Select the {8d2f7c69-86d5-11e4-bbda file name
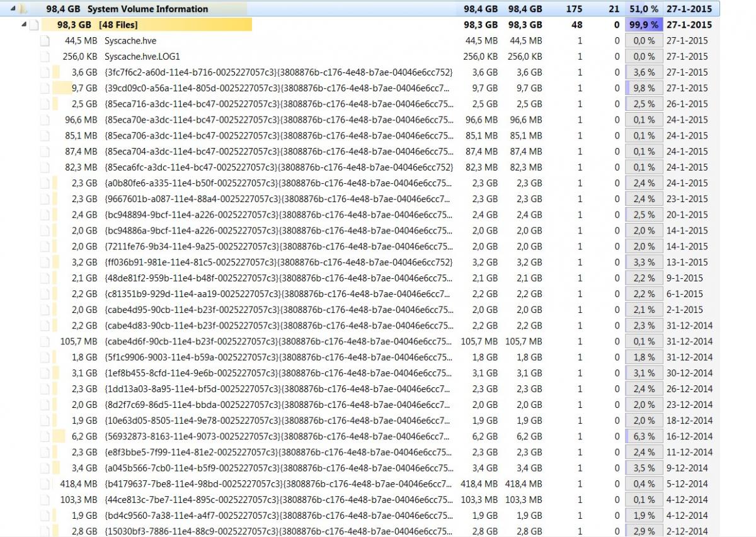Viewport: 756px width, 537px height. click(x=278, y=405)
